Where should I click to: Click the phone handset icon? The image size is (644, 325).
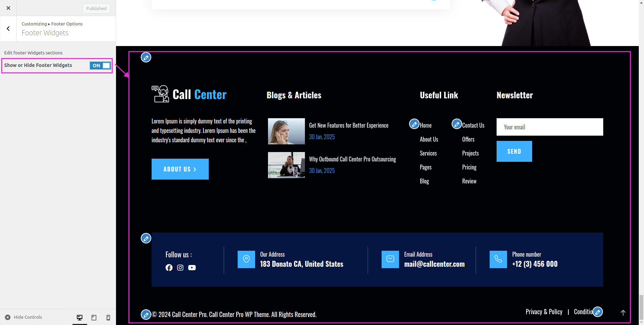click(x=498, y=259)
